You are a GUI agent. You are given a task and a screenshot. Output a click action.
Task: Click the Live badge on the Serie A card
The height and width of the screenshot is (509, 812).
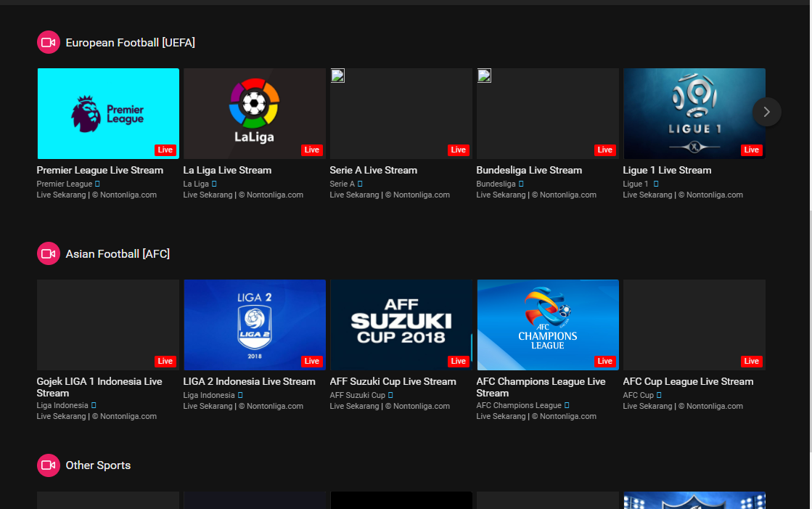(x=459, y=150)
